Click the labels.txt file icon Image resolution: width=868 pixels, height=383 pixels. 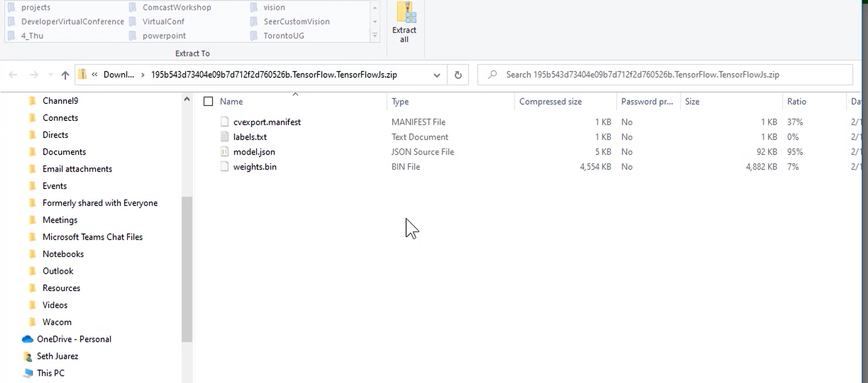pyautogui.click(x=224, y=137)
